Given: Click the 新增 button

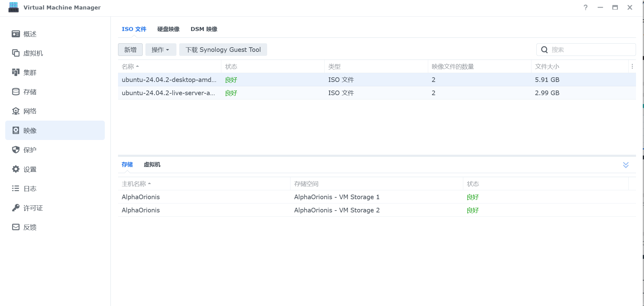Looking at the screenshot, I should coord(130,50).
